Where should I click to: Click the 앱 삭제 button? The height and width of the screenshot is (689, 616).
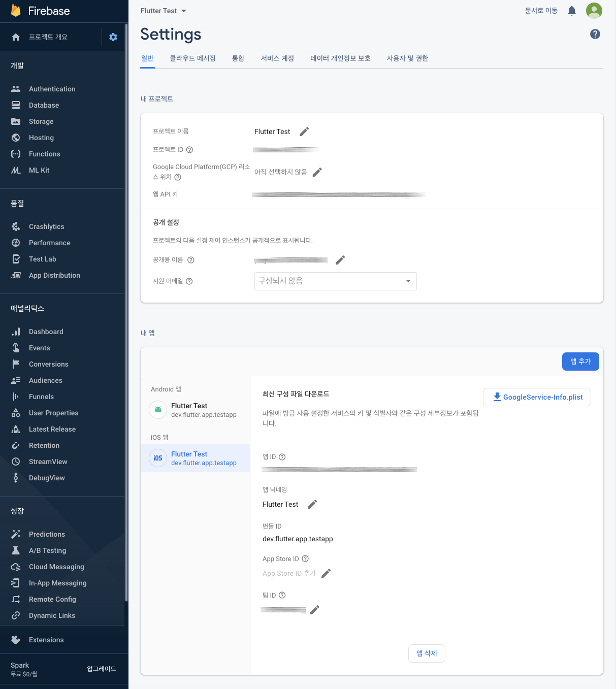(x=427, y=653)
